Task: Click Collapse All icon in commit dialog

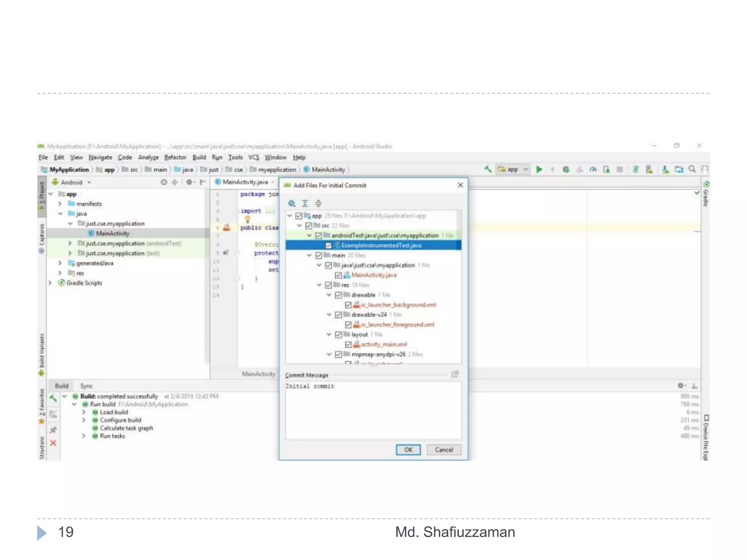Action: tap(318, 203)
